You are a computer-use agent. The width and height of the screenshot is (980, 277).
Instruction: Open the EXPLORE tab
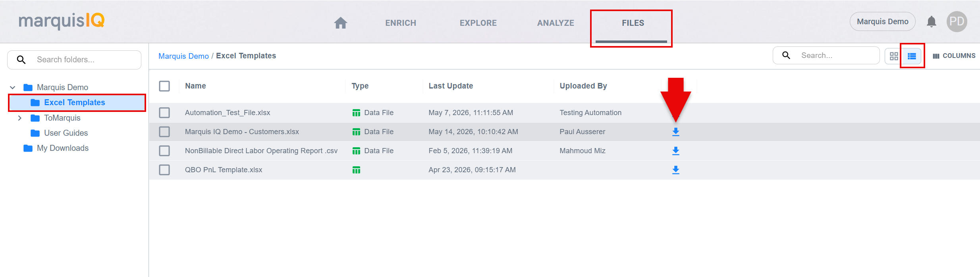478,23
